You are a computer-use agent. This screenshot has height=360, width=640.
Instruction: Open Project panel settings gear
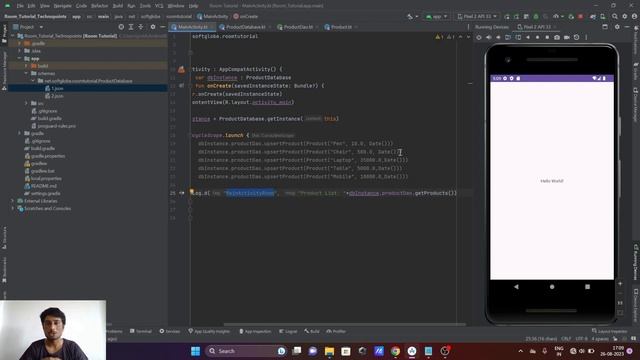(153, 27)
